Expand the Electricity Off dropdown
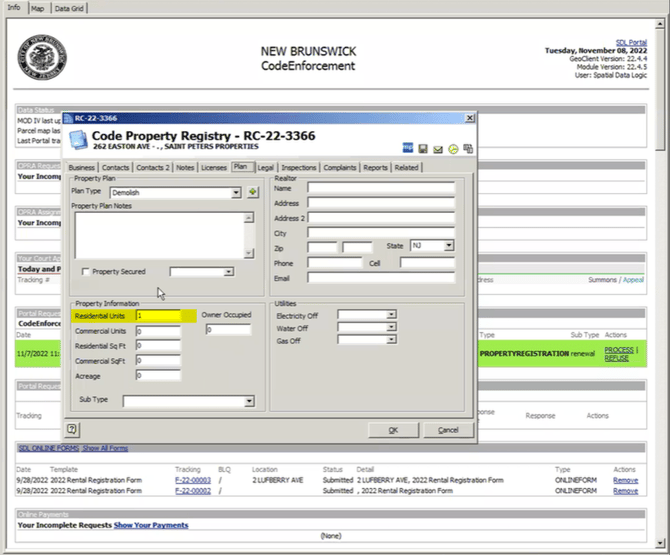The image size is (670, 555). (x=367, y=315)
